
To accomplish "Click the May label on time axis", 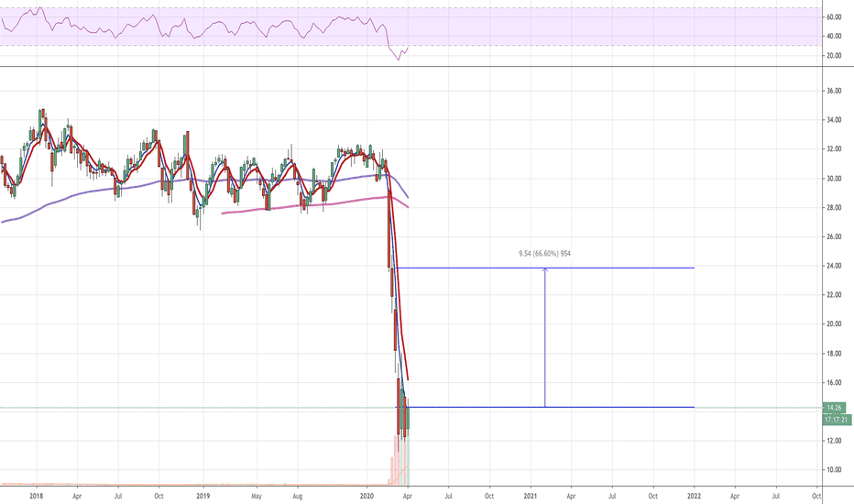I will click(257, 497).
